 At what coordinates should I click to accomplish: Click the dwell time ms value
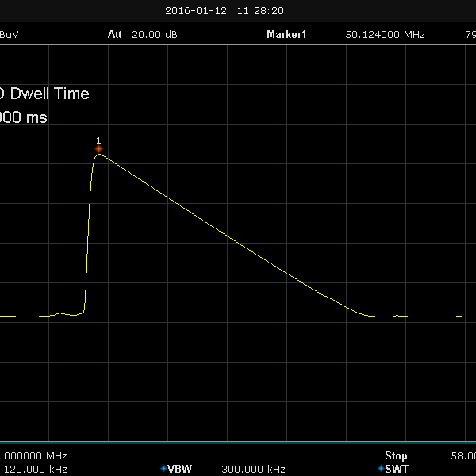click(x=24, y=117)
